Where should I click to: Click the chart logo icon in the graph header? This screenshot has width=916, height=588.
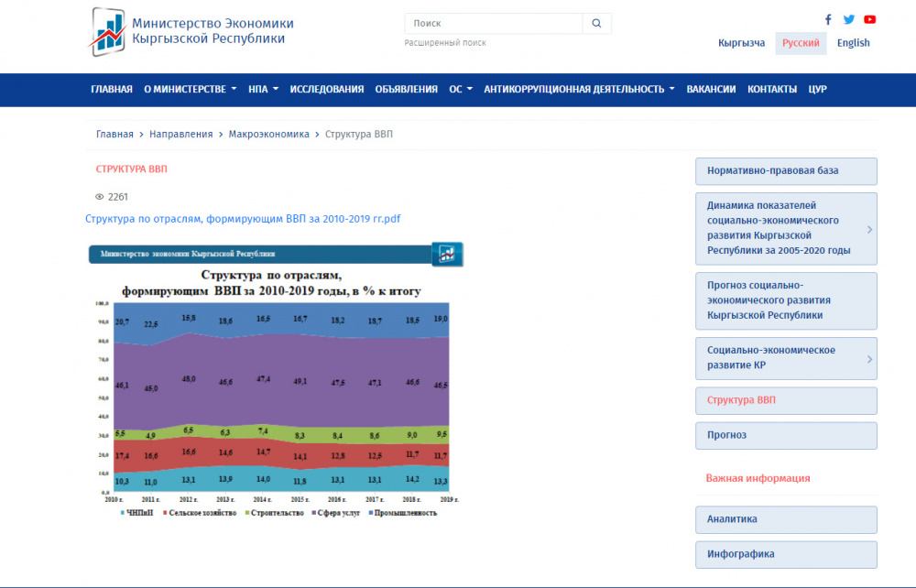tap(448, 254)
